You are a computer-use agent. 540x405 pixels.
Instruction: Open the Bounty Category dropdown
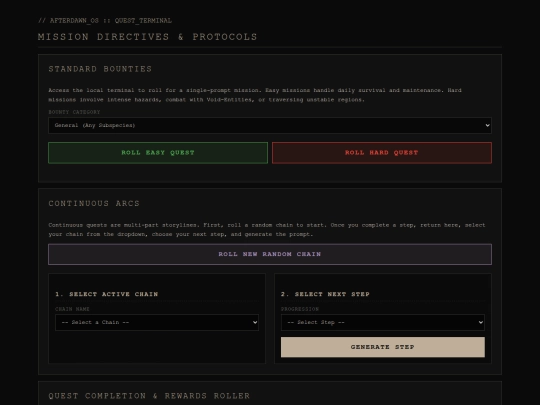(270, 125)
